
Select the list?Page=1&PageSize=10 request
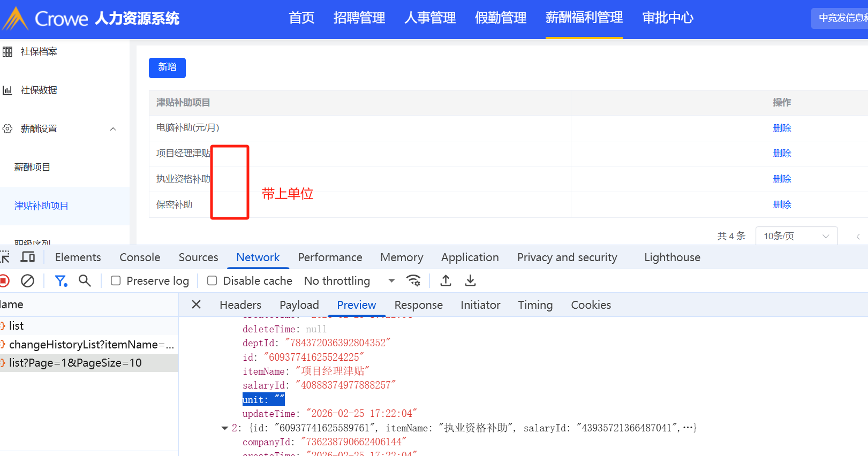[89, 363]
